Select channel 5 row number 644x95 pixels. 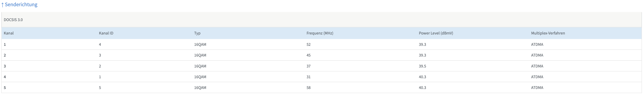coord(5,88)
